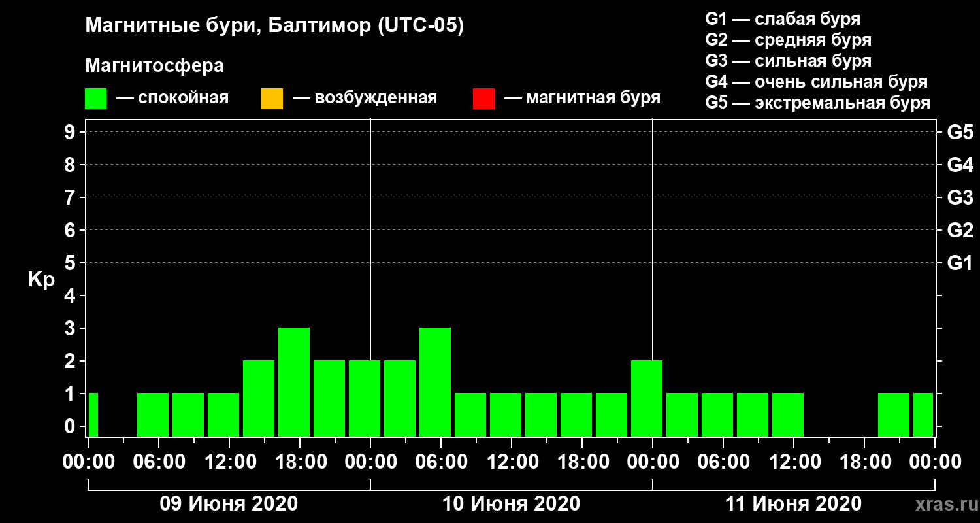The width and height of the screenshot is (980, 523).
Task: Click the Kp 3 bar on 10 Июня
Action: [x=435, y=382]
